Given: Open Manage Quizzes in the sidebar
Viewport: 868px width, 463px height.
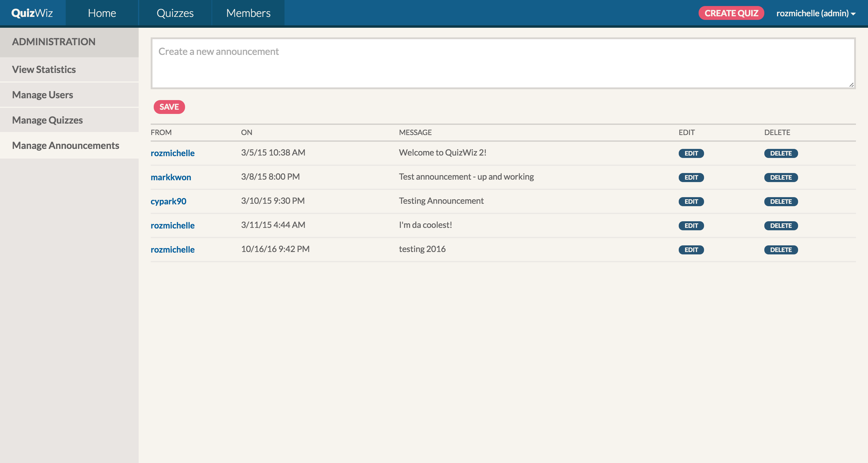Looking at the screenshot, I should click(x=47, y=120).
